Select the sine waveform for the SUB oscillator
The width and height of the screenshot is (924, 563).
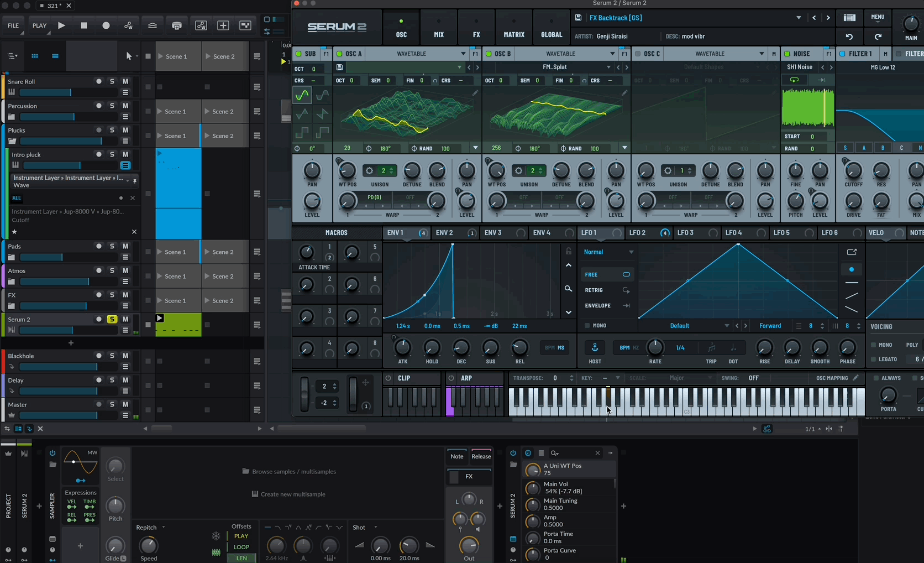point(302,96)
